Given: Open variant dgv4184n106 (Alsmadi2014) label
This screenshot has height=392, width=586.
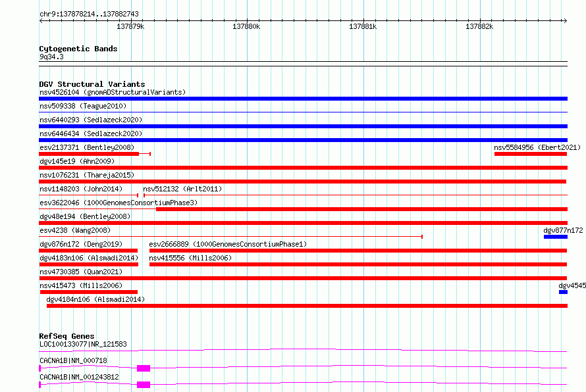Looking at the screenshot, I should tap(95, 299).
